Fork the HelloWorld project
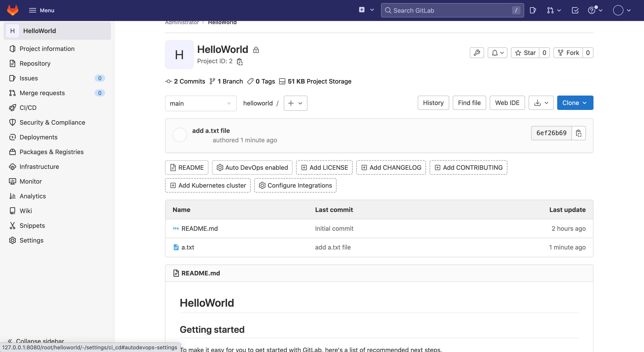The height and width of the screenshot is (352, 644). [x=568, y=53]
